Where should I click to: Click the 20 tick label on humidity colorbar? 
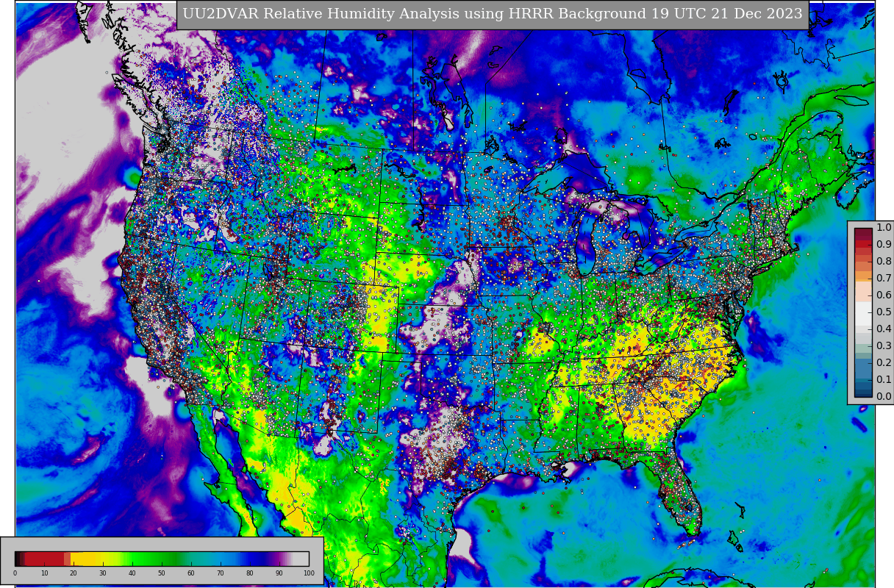click(x=74, y=573)
